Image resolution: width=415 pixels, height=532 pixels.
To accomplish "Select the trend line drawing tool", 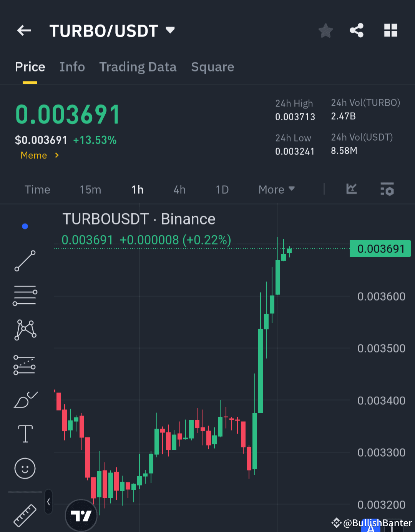I will click(25, 261).
